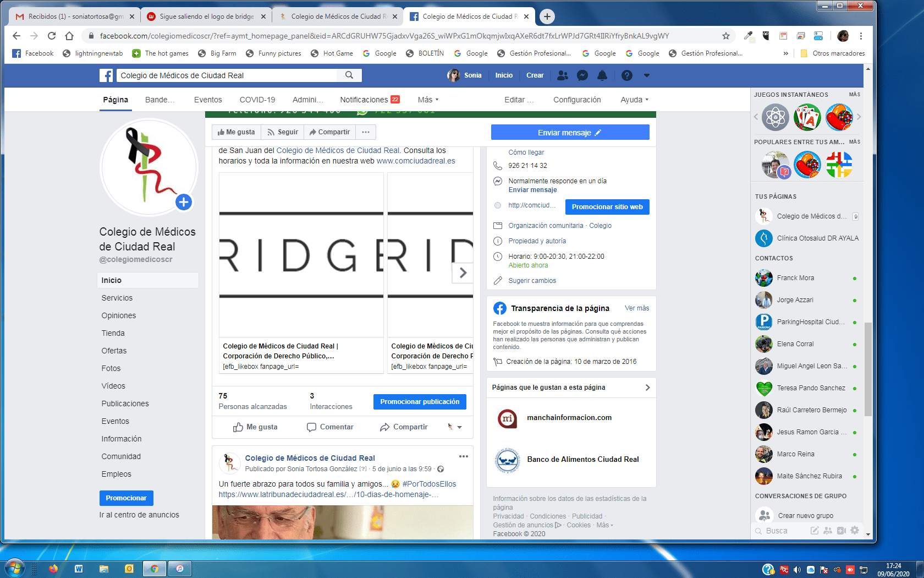Click Banco de Alimentos page logo
Image resolution: width=924 pixels, height=578 pixels.
click(507, 460)
